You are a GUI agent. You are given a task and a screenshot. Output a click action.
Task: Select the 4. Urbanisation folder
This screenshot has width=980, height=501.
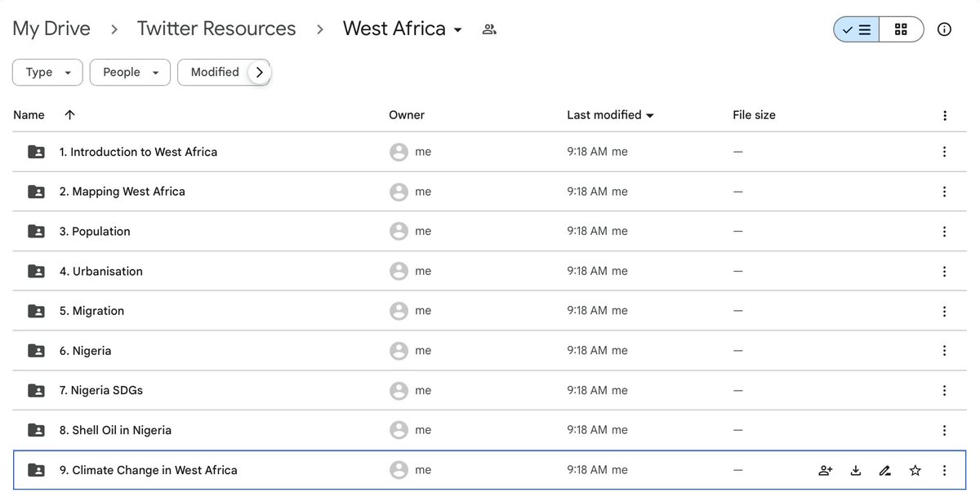[489, 271]
